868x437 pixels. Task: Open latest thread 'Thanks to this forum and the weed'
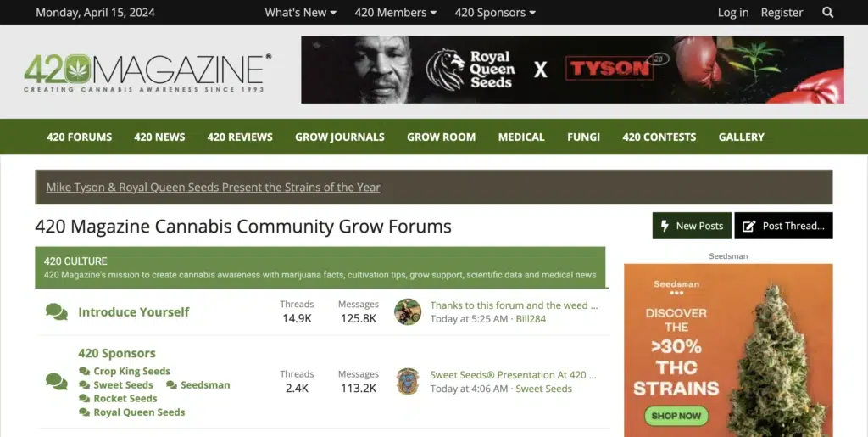tap(514, 305)
